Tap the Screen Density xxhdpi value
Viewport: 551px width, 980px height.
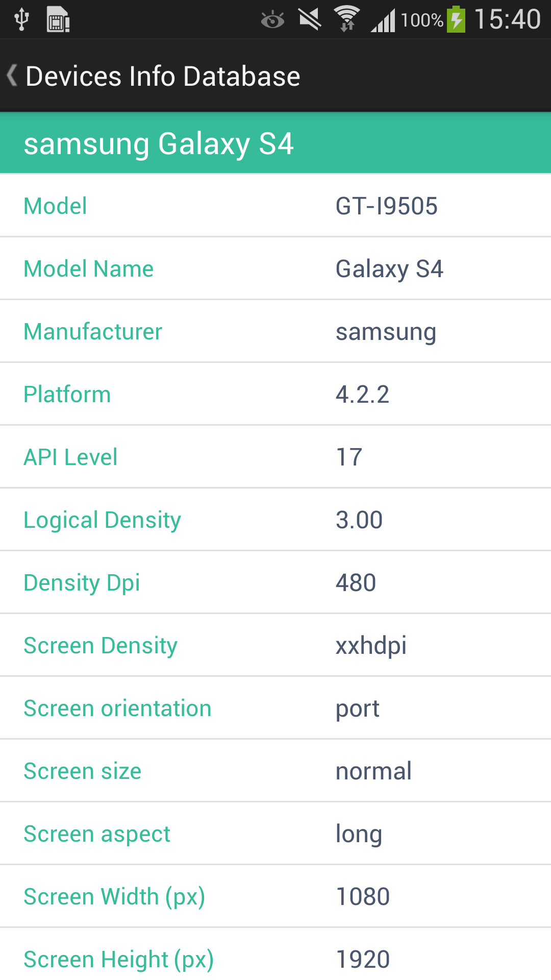click(275, 645)
